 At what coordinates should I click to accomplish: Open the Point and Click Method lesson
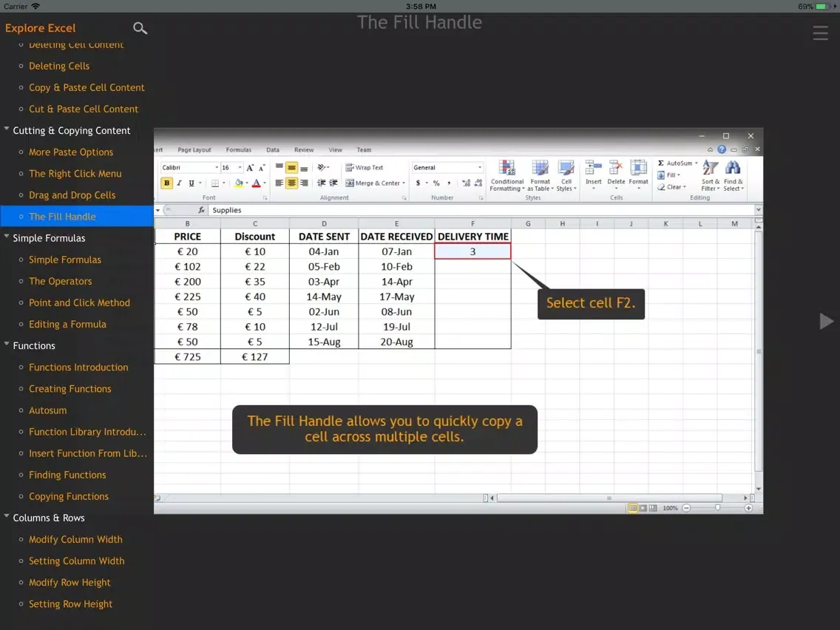pyautogui.click(x=79, y=302)
